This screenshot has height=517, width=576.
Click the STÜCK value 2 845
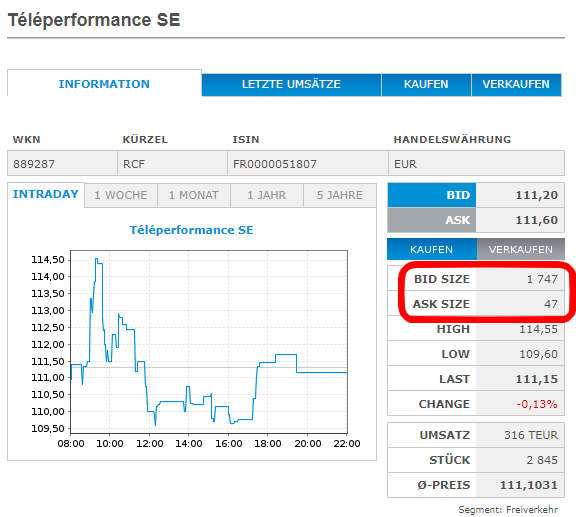(x=542, y=460)
